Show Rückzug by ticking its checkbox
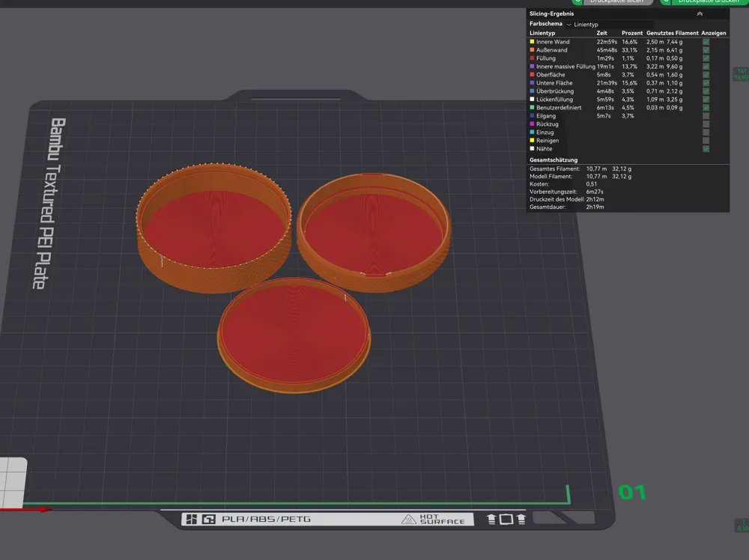The width and height of the screenshot is (749, 560). pyautogui.click(x=706, y=124)
